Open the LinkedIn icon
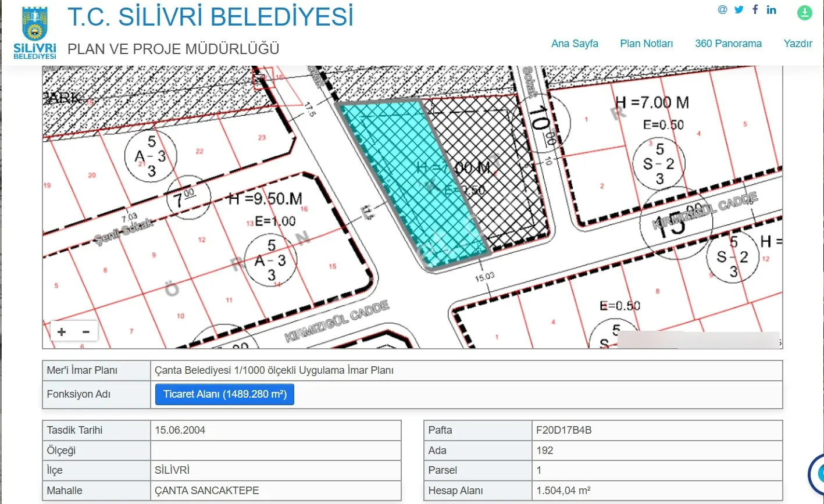This screenshot has width=824, height=504. tap(772, 9)
